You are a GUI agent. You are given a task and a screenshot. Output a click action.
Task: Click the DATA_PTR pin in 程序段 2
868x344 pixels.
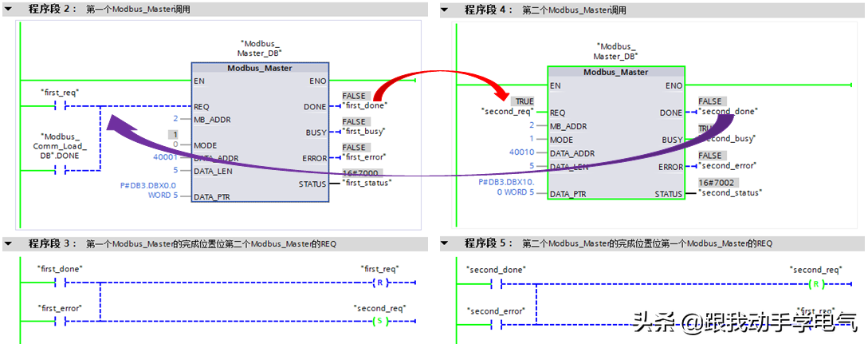(213, 196)
